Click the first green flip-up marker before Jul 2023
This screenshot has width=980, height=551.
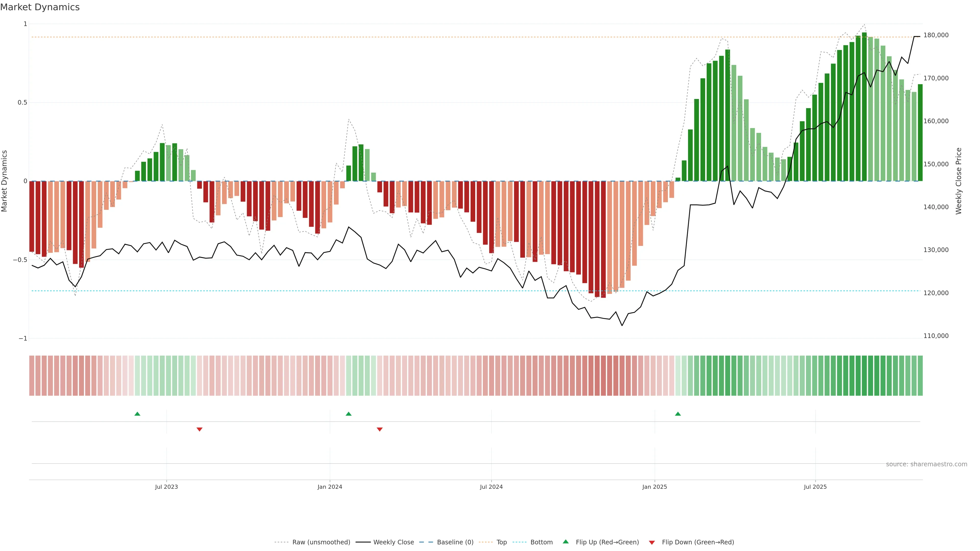point(137,414)
